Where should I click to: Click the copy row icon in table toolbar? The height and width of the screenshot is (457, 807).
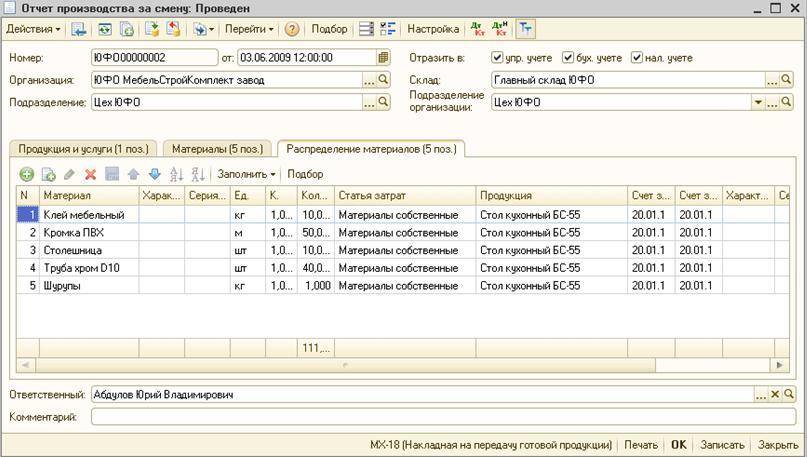48,174
